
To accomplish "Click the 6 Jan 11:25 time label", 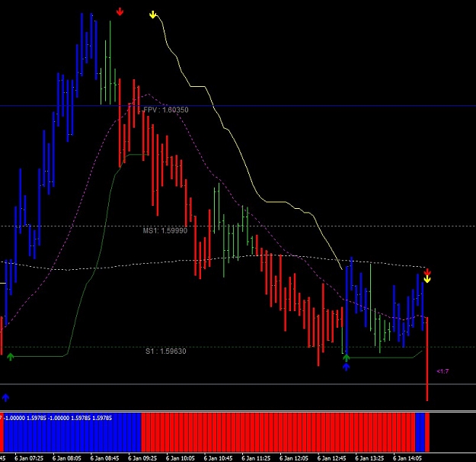I will coord(256,458).
